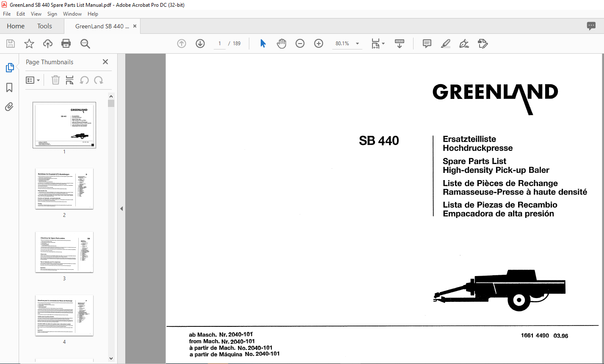Open the Edit menu
Image resolution: width=604 pixels, height=364 pixels.
pos(21,14)
